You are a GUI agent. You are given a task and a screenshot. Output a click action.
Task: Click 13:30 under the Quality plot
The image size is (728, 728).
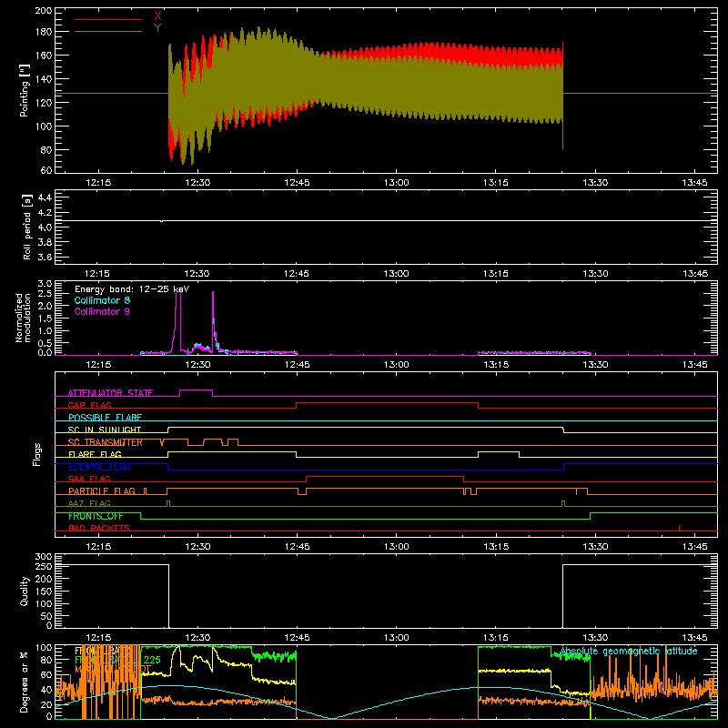595,638
